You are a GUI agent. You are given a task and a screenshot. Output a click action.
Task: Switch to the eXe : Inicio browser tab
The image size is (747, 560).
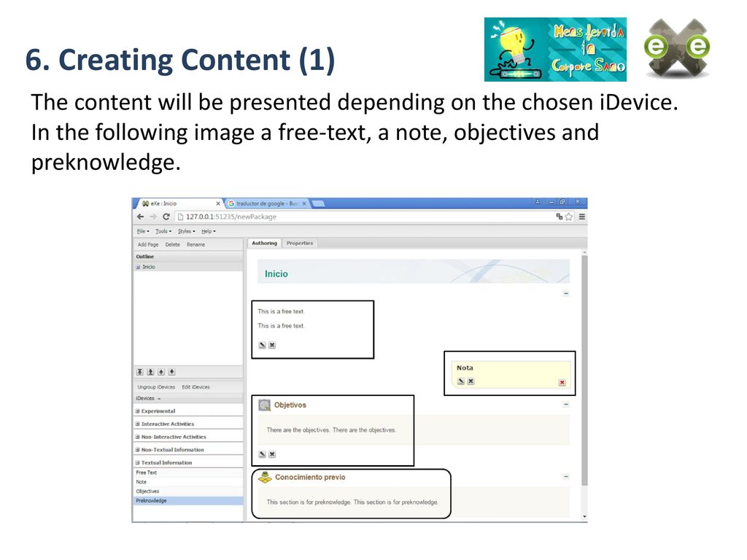(x=179, y=203)
